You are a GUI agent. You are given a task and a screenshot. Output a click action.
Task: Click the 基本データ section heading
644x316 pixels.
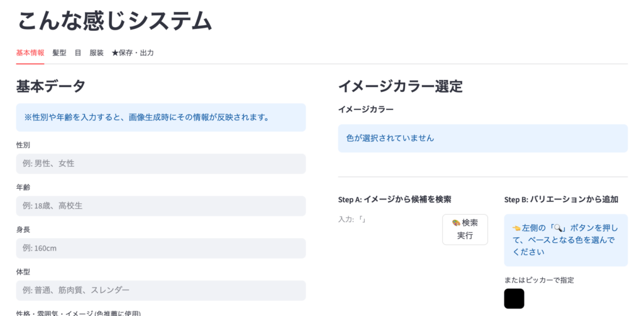click(51, 86)
